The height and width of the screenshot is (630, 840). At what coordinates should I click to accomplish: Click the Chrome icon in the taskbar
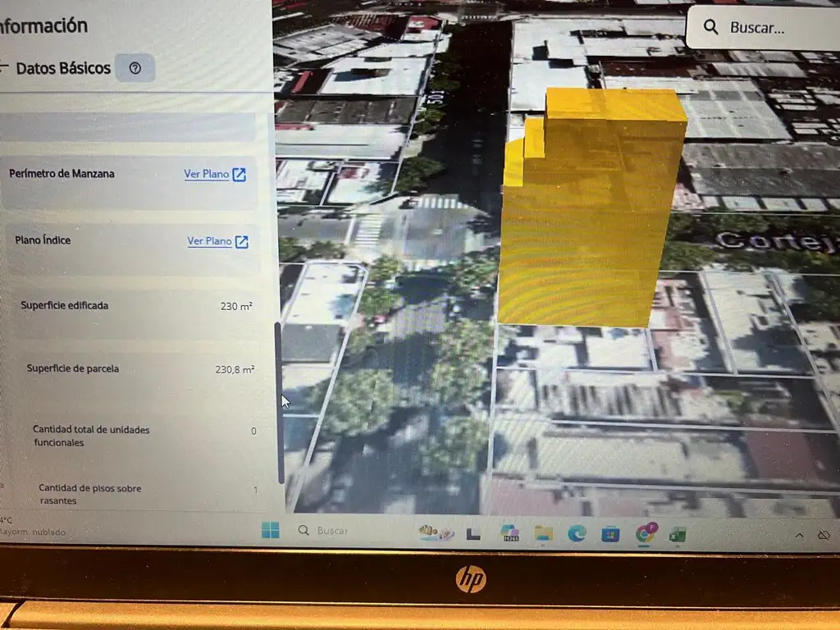tap(646, 533)
